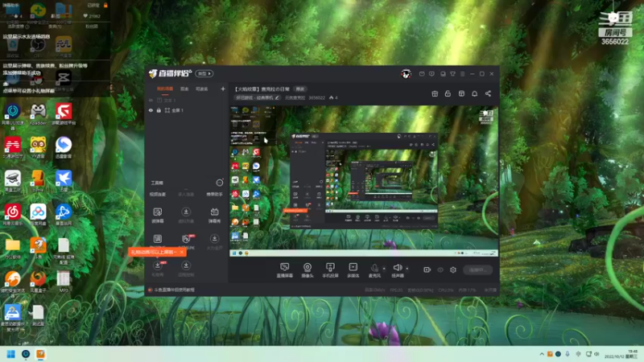
Task: Add a new scene with the plus icon
Action: tap(223, 88)
